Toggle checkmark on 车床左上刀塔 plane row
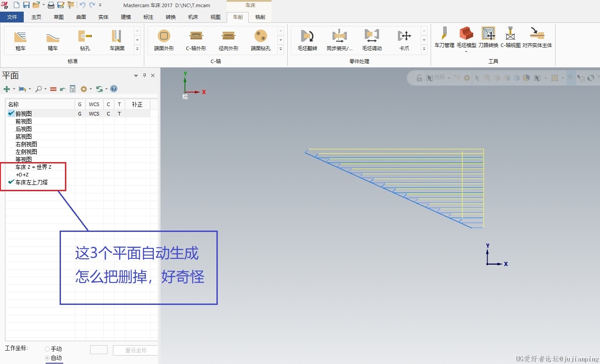 [x=11, y=182]
